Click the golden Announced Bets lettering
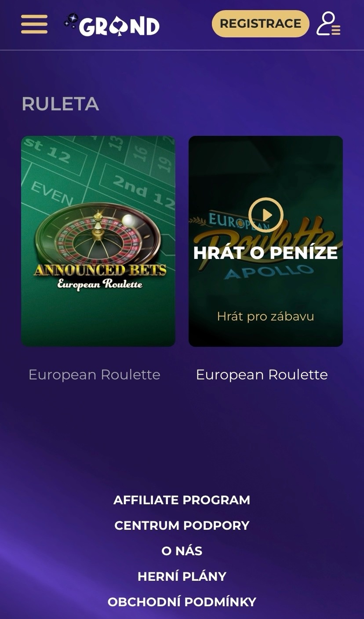Viewport: 364px width, 619px height. (100, 270)
